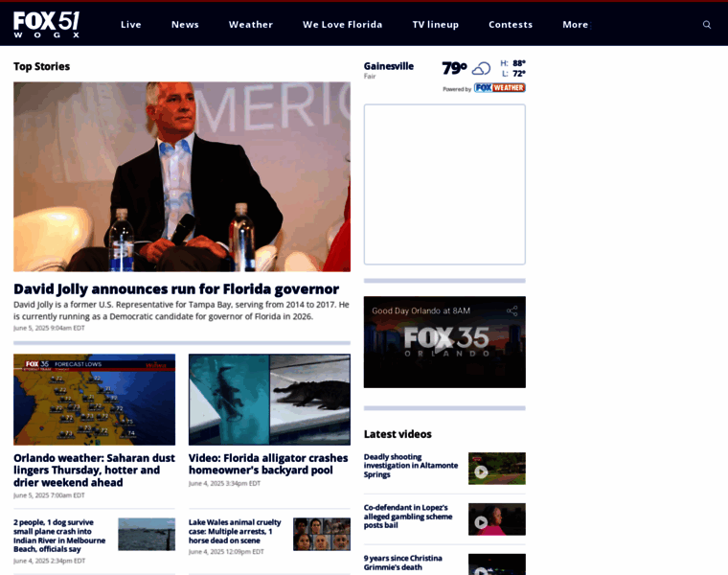The height and width of the screenshot is (575, 728).
Task: Open the News menu item
Action: click(185, 25)
